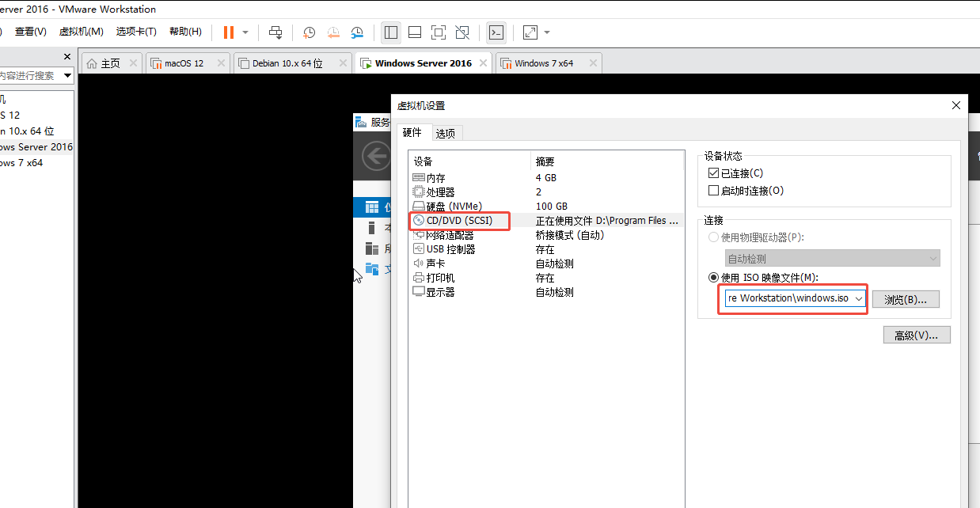Close the macOS 12 tab
The width and height of the screenshot is (980, 508).
pyautogui.click(x=219, y=63)
